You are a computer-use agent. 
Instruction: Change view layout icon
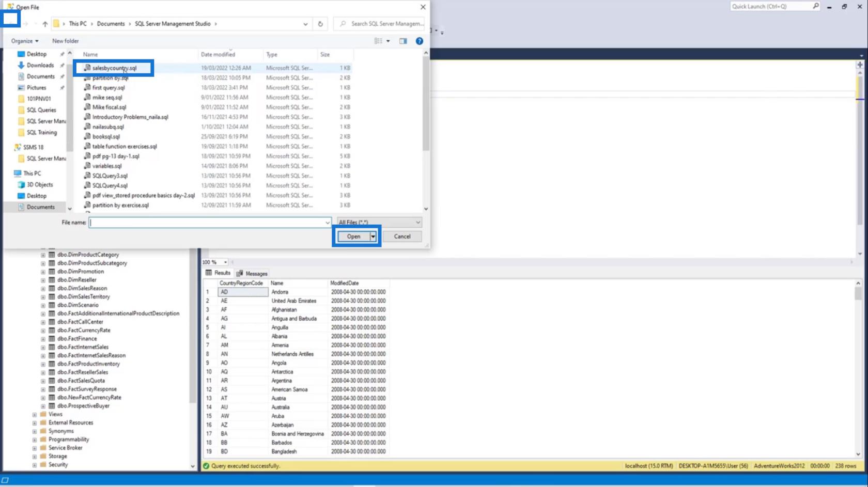tap(378, 41)
